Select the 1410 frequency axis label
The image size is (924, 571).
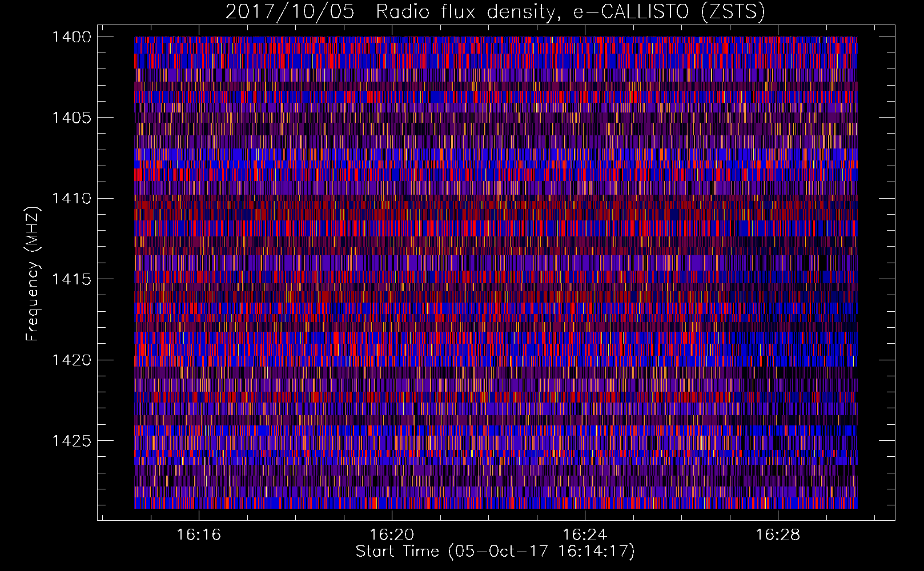click(71, 199)
